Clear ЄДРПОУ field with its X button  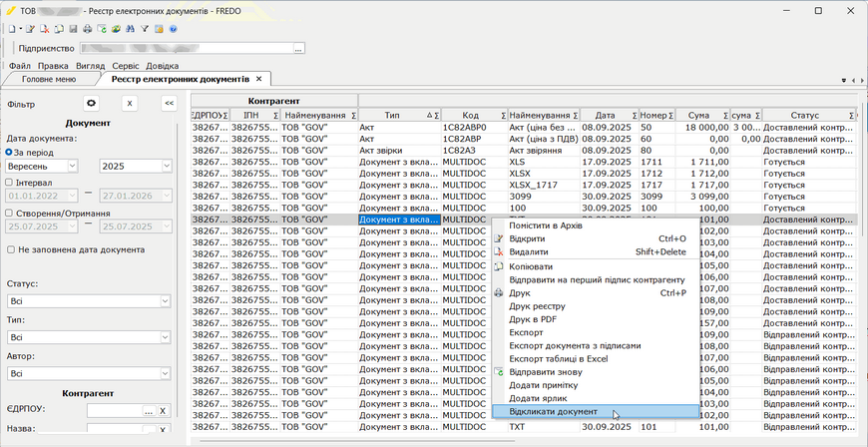[163, 410]
